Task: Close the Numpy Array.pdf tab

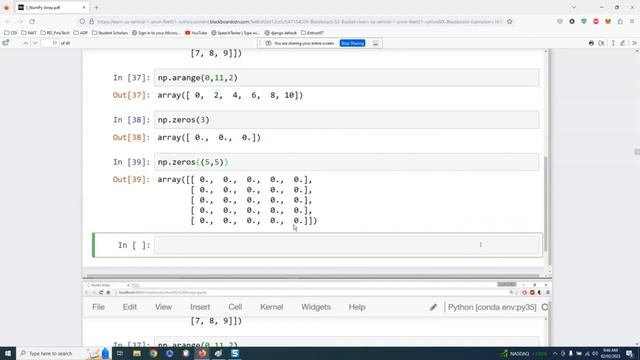Action: point(84,7)
